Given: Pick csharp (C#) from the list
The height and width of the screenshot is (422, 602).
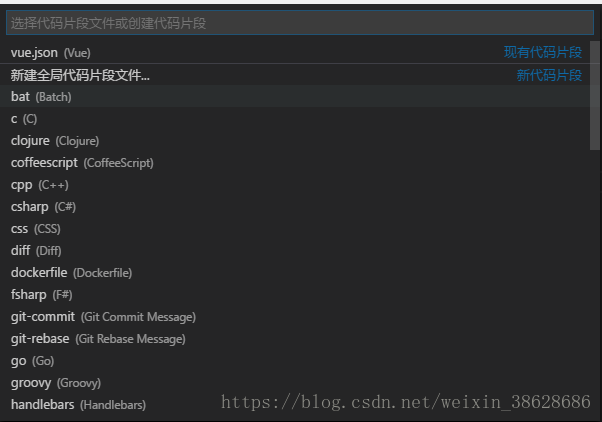Looking at the screenshot, I should [x=44, y=207].
